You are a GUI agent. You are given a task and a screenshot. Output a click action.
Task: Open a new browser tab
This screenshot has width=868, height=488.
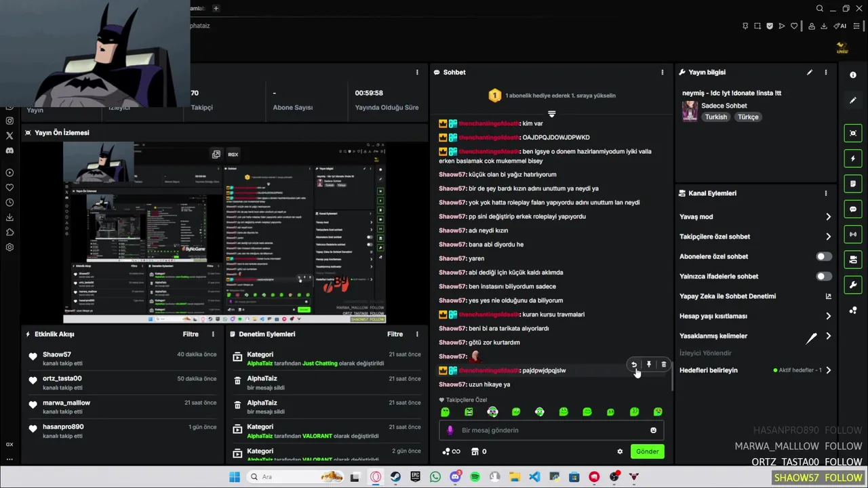tap(216, 8)
